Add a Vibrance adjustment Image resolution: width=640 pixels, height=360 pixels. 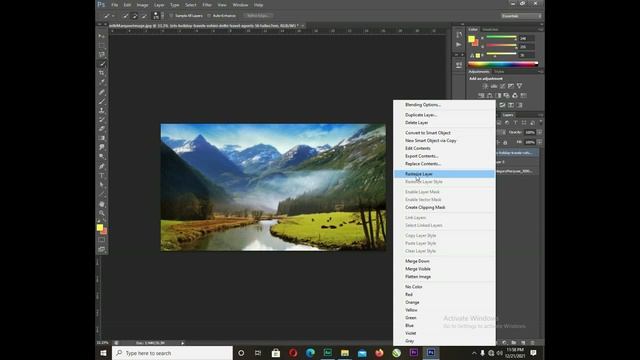pyautogui.click(x=519, y=86)
